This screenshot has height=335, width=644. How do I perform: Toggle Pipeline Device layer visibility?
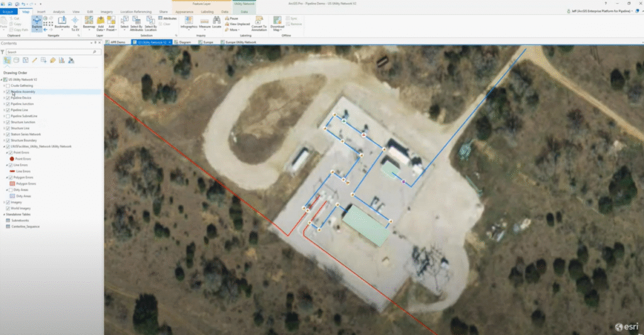[8, 98]
